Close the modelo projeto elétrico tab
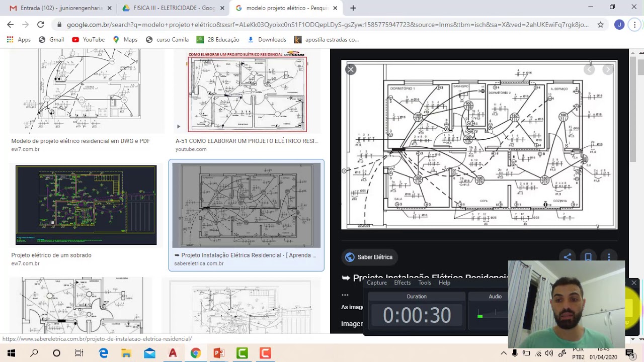644x362 pixels. (335, 8)
